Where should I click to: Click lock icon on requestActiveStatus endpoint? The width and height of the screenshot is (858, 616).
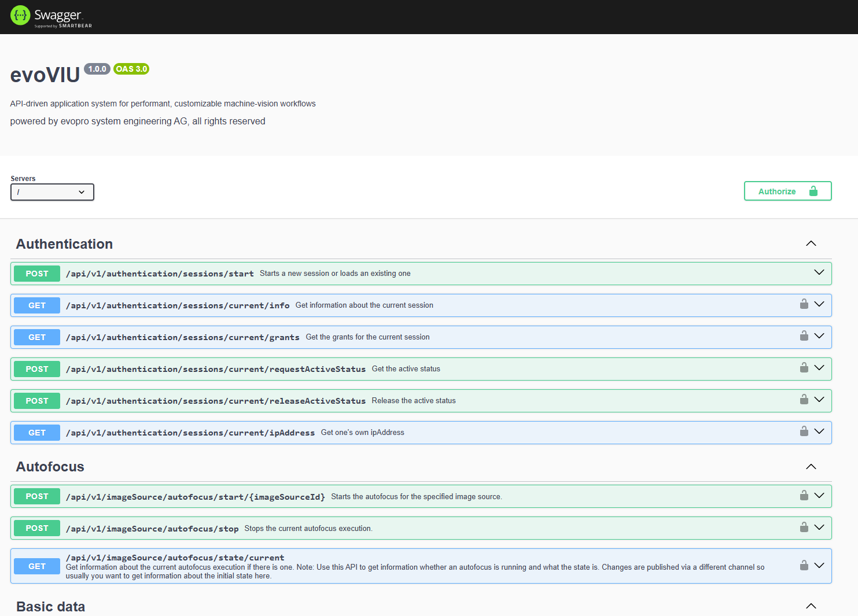[804, 368]
